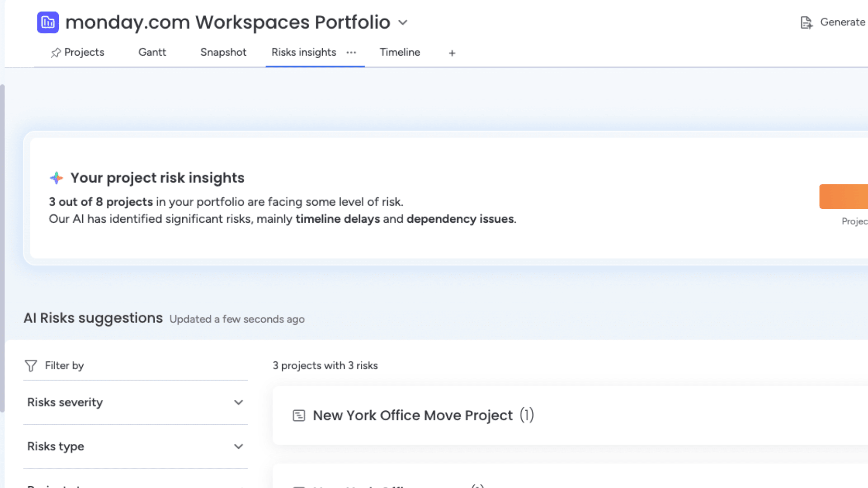Switch to the Gantt tab
The height and width of the screenshot is (488, 868).
[152, 52]
